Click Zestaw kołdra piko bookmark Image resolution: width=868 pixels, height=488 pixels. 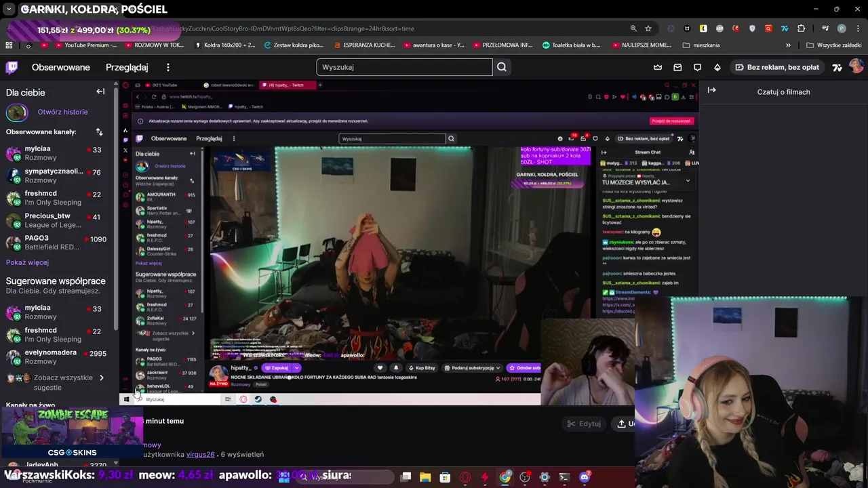click(x=293, y=45)
